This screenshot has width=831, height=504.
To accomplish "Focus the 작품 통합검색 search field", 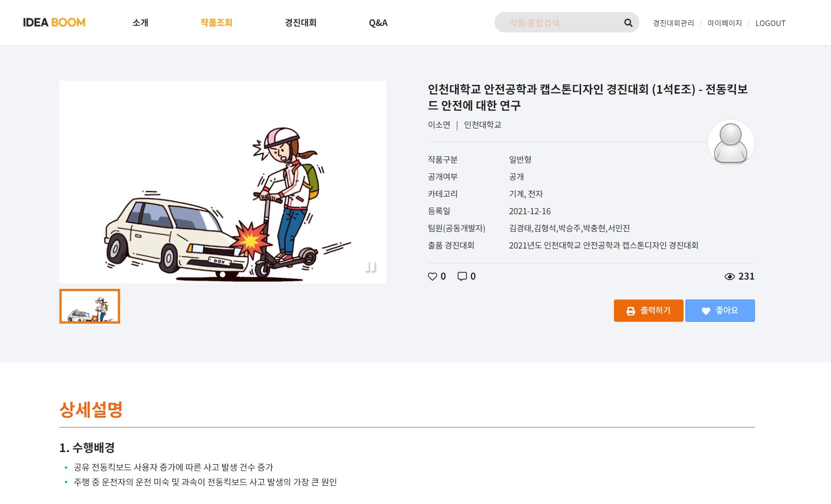I will coord(561,23).
